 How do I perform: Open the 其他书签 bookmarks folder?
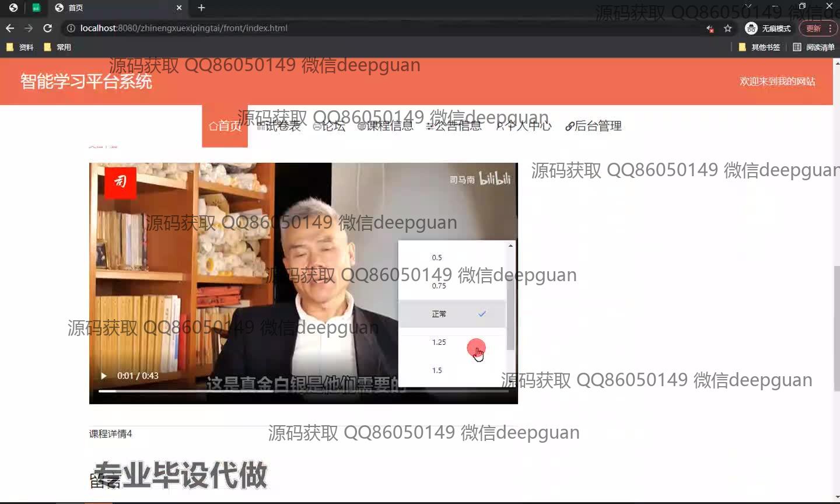click(x=759, y=47)
